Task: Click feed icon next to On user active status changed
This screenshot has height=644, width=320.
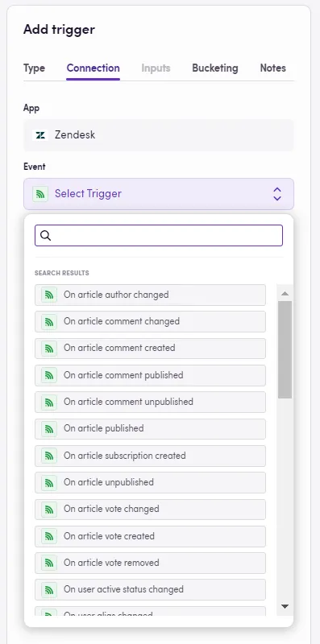Action: pos(49,590)
